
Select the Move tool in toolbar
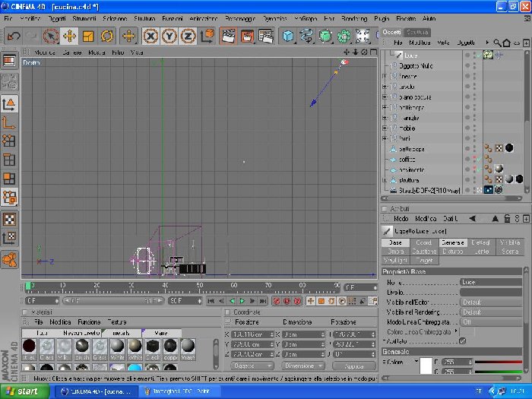click(69, 36)
